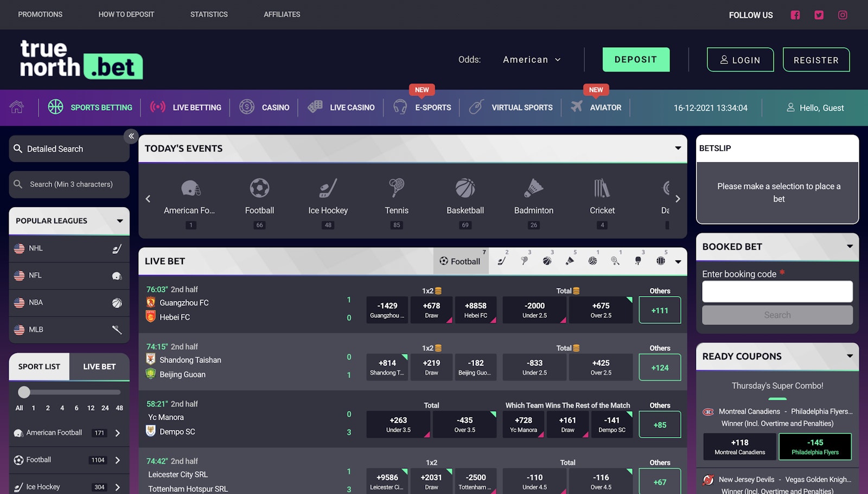Open the Odds format American dropdown
This screenshot has height=494, width=868.
point(532,60)
